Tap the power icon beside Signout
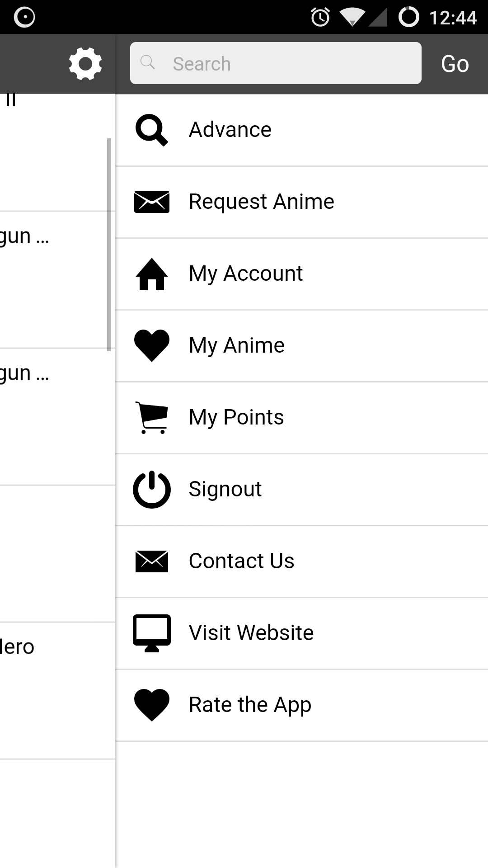 [x=152, y=490]
